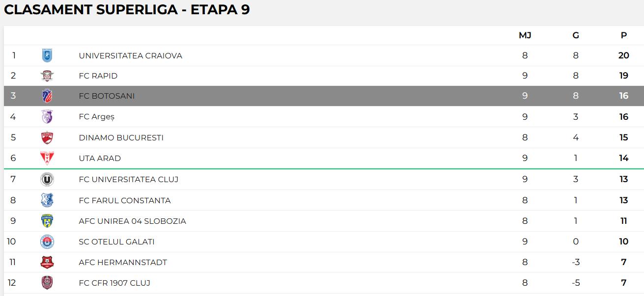The height and width of the screenshot is (296, 644).
Task: Open the SC OTELUL GALATI link
Action: click(116, 242)
